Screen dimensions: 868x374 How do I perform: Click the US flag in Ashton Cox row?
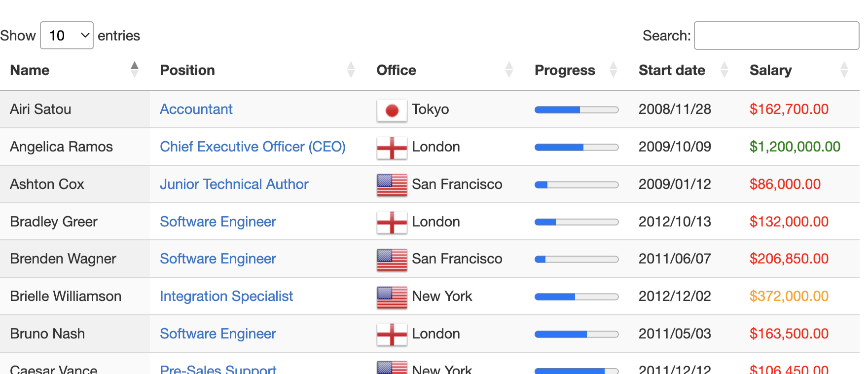coord(392,185)
